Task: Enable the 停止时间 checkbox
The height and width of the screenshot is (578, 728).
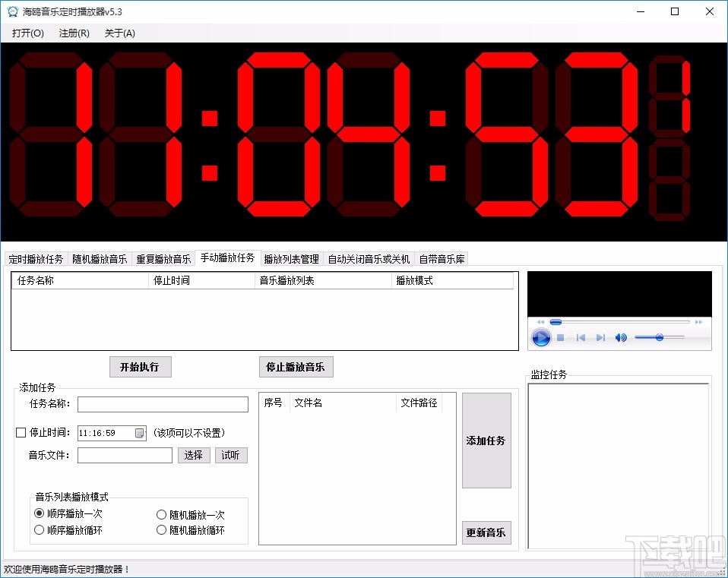Action: click(x=20, y=432)
